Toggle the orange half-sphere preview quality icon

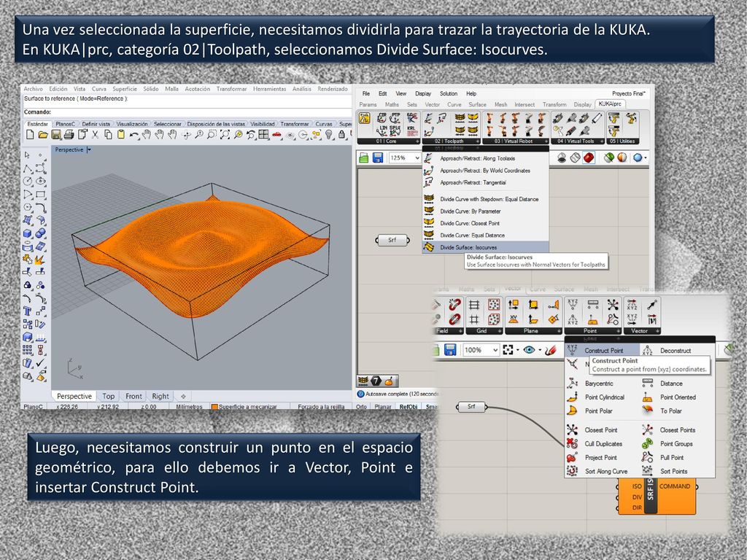coord(622,157)
